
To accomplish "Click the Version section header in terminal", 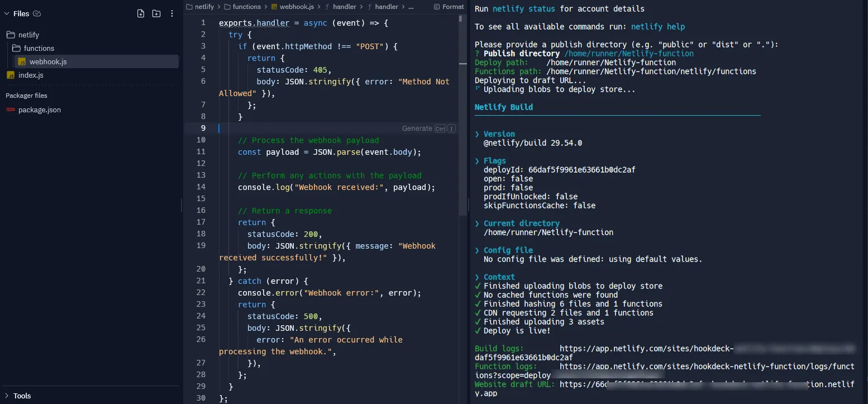I will click(499, 134).
